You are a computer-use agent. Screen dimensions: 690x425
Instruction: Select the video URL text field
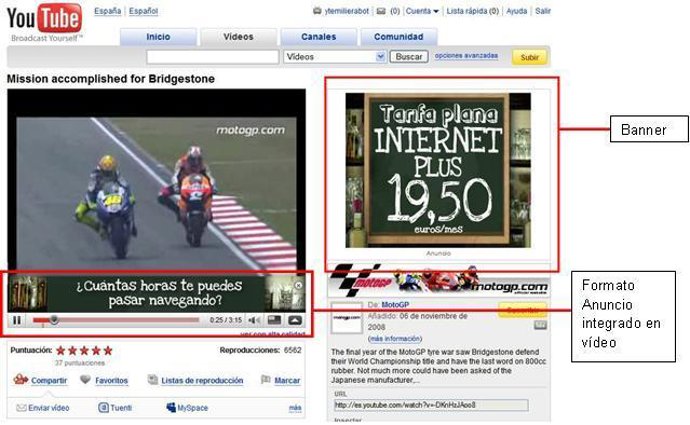click(431, 405)
